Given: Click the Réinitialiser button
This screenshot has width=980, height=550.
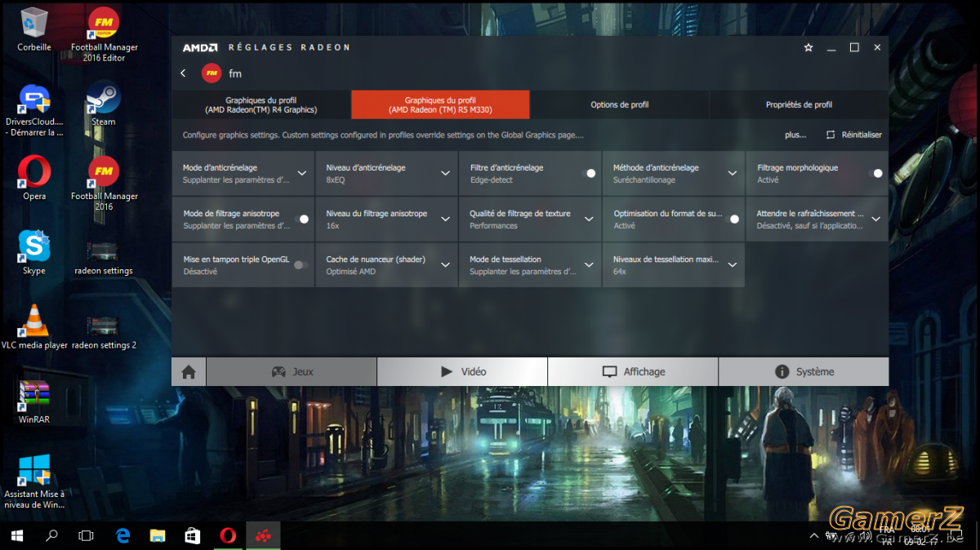Looking at the screenshot, I should pos(853,135).
